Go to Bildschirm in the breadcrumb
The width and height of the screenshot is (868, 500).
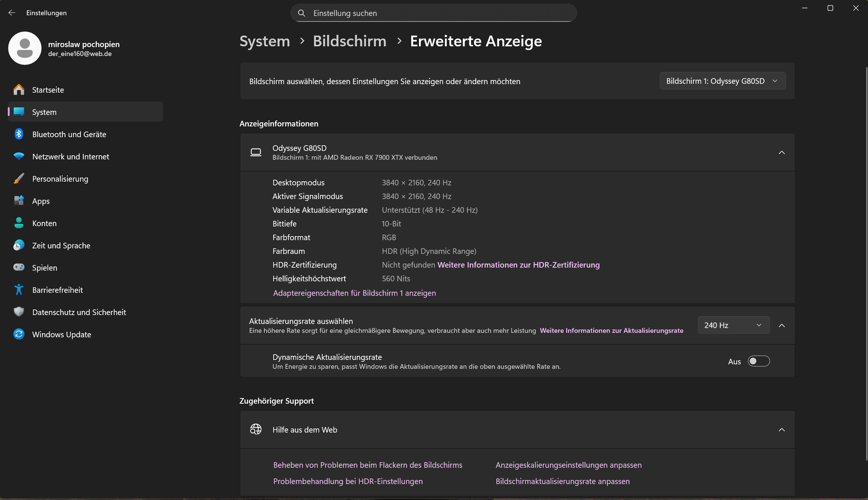[349, 41]
